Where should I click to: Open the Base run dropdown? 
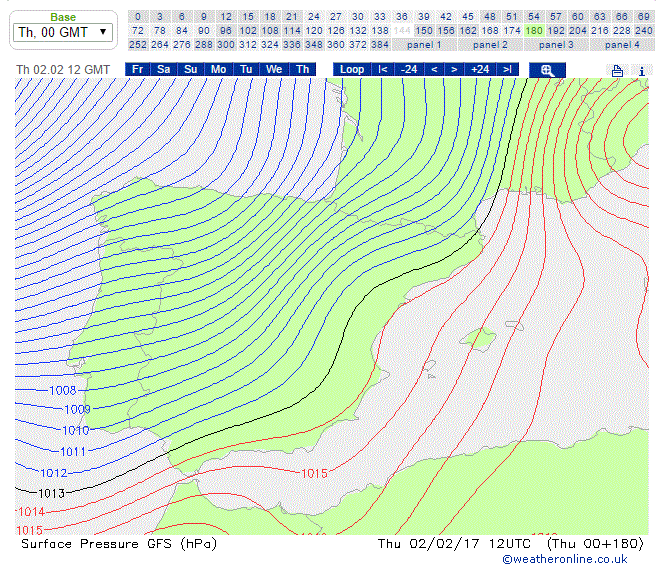pyautogui.click(x=63, y=32)
